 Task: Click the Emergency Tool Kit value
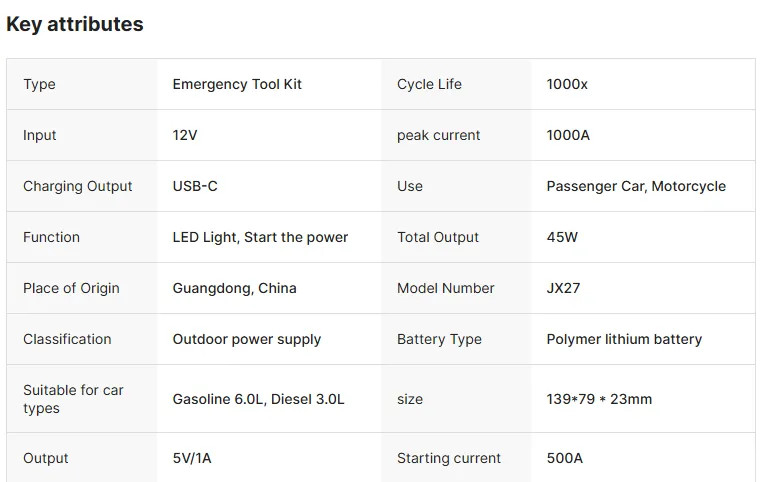[237, 84]
